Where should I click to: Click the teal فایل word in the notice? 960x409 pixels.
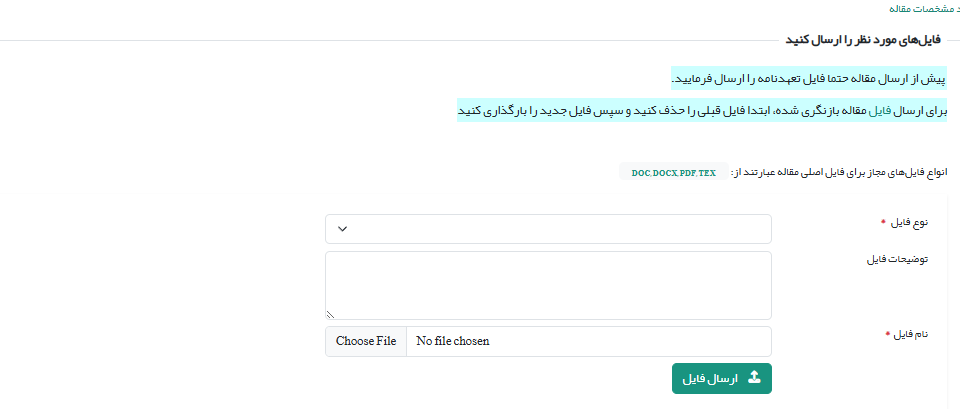[x=879, y=110]
